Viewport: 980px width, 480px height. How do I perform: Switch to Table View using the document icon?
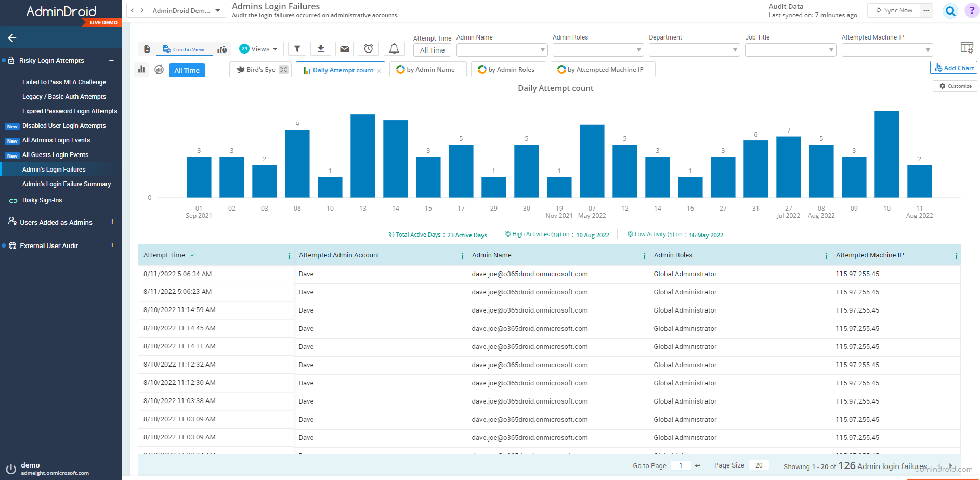pos(147,48)
